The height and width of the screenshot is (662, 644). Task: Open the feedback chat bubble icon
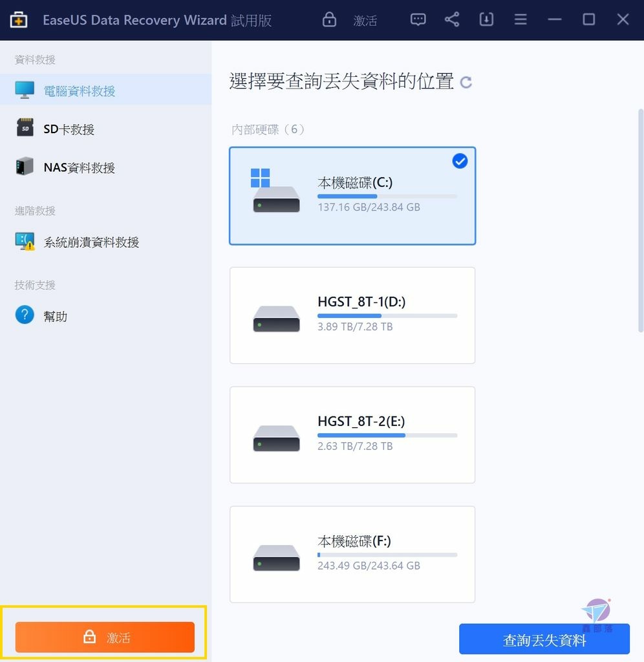(x=418, y=19)
